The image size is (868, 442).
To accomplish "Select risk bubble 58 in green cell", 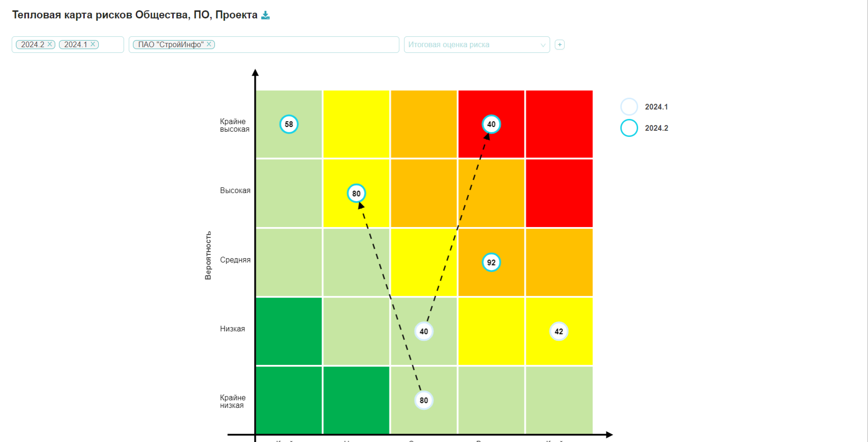I will tap(289, 124).
